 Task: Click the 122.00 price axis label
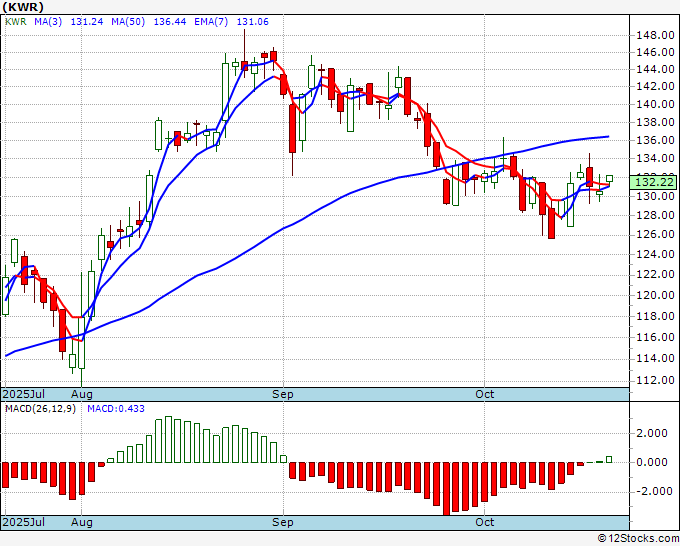pyautogui.click(x=655, y=275)
